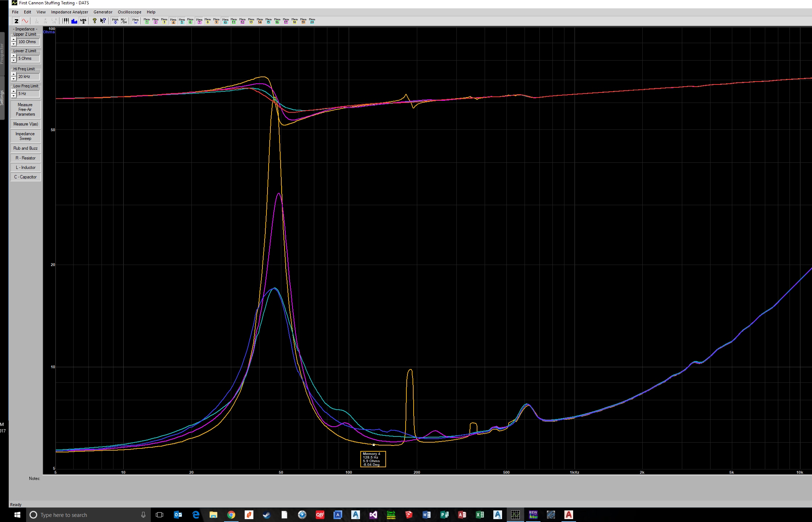The height and width of the screenshot is (522, 812).
Task: Click the piano-keys bar display icon
Action: point(66,21)
